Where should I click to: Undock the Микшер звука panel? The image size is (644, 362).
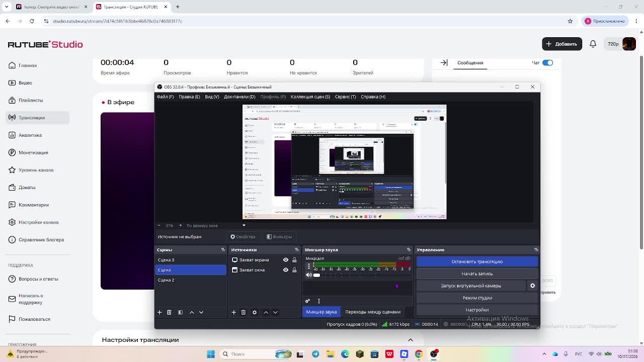pyautogui.click(x=409, y=250)
